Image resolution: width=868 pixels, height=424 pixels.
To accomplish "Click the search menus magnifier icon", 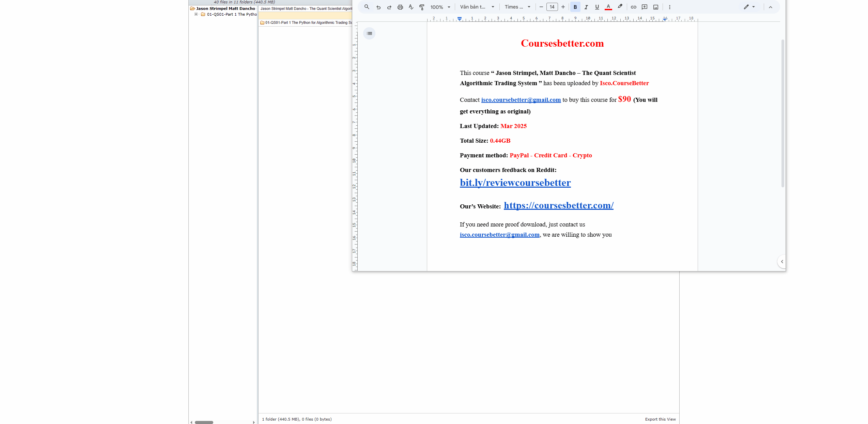I will pyautogui.click(x=367, y=7).
